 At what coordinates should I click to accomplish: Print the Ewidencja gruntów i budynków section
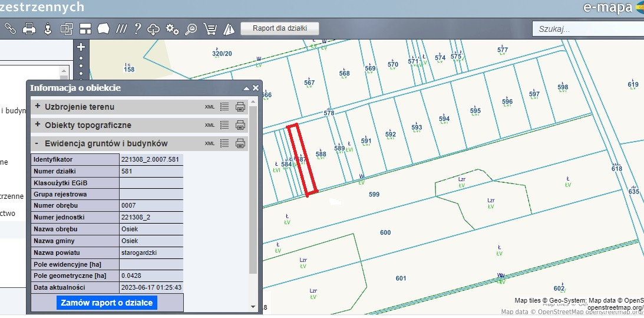(240, 143)
